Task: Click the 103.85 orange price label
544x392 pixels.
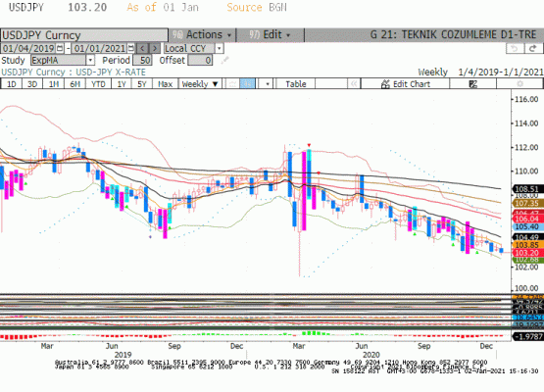Action: click(x=527, y=245)
